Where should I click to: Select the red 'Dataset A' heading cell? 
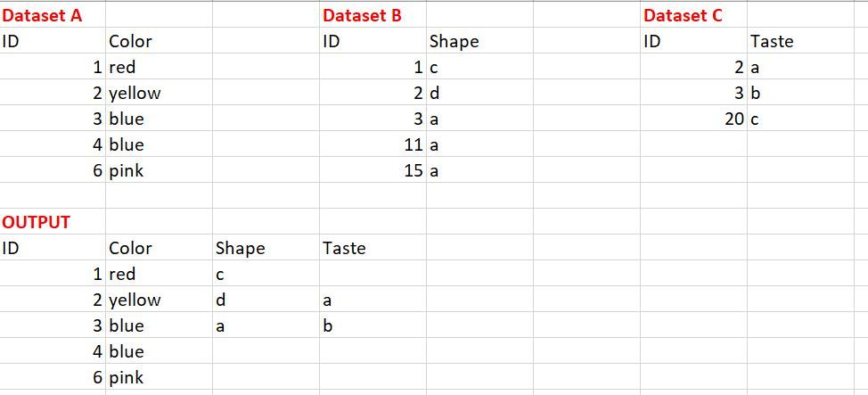(44, 15)
